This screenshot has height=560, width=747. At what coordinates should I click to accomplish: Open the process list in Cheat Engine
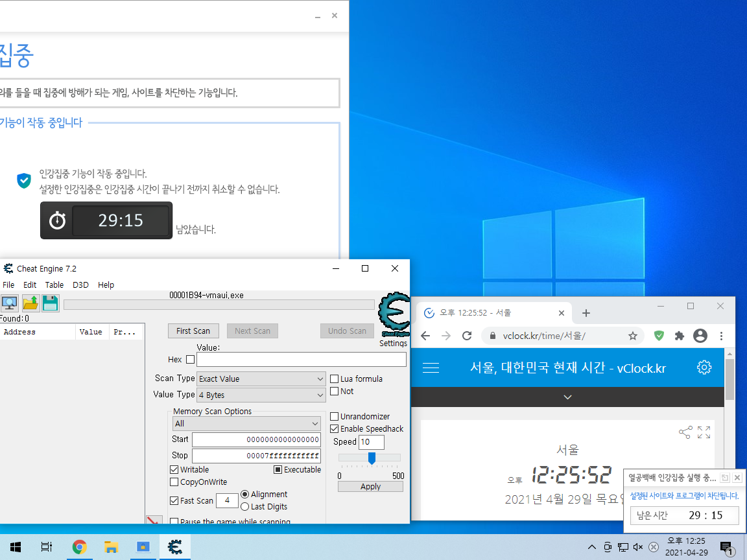(x=9, y=303)
